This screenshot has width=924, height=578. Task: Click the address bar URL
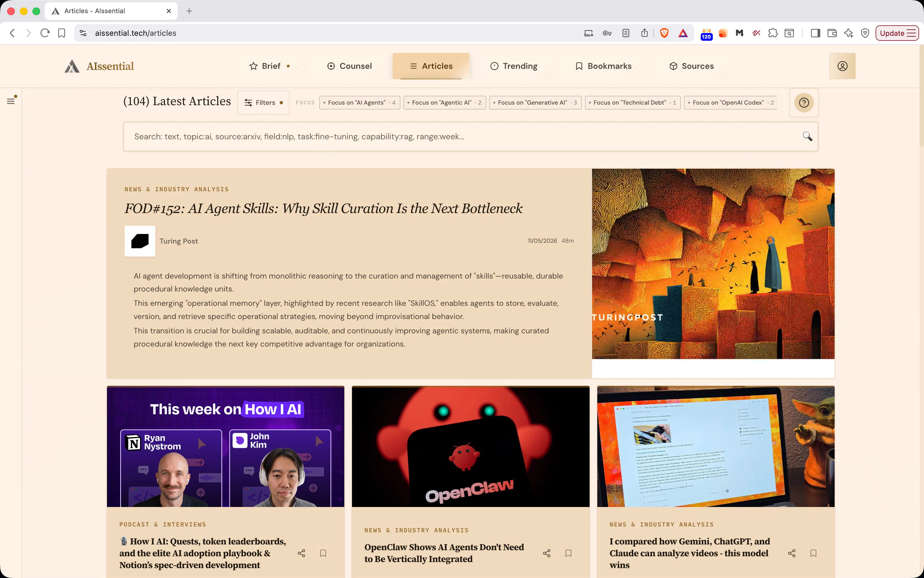point(136,33)
